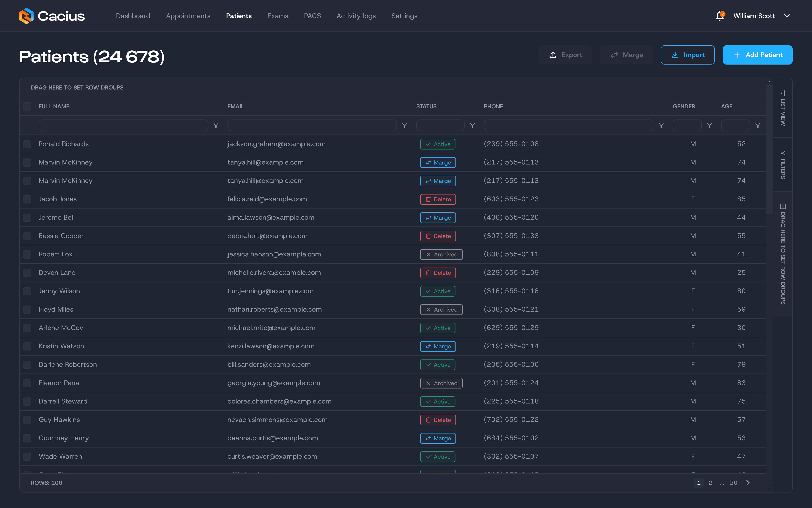Viewport: 812px width, 508px height.
Task: Check the Ronald Richards row checkbox
Action: [27, 144]
